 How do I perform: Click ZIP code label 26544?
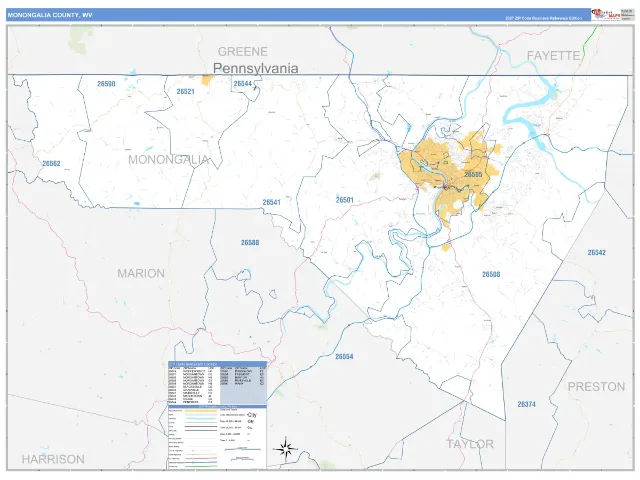click(x=242, y=84)
